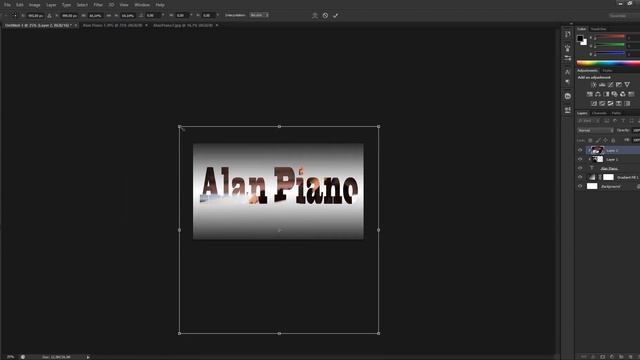This screenshot has width=640, height=360.
Task: Hide Layer 2 using its eye icon
Action: pyautogui.click(x=580, y=150)
